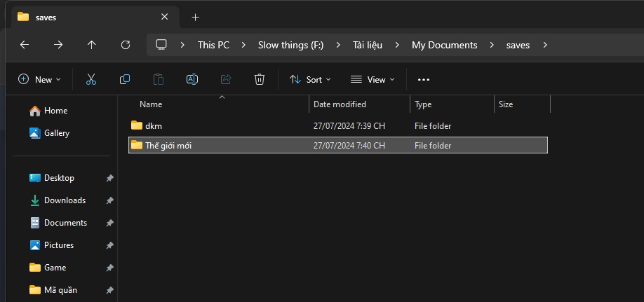The height and width of the screenshot is (302, 644).
Task: Open the Sort options dropdown
Action: click(x=310, y=79)
